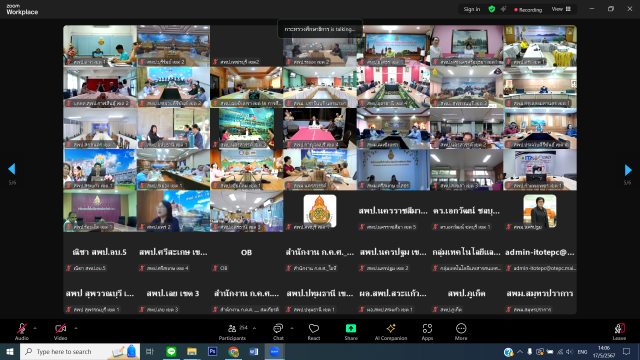The width and height of the screenshot is (640, 360).
Task: Click the taskbar search box
Action: tap(80, 351)
